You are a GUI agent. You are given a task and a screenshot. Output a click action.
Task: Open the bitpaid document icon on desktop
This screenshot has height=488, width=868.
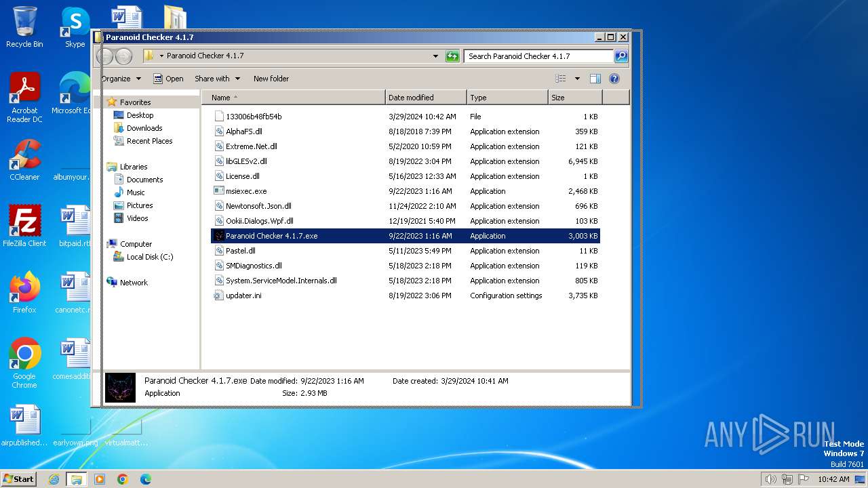click(x=75, y=226)
